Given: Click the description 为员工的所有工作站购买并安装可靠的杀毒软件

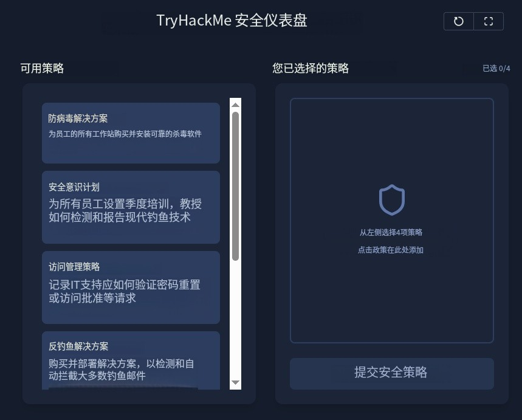Looking at the screenshot, I should click(x=125, y=134).
